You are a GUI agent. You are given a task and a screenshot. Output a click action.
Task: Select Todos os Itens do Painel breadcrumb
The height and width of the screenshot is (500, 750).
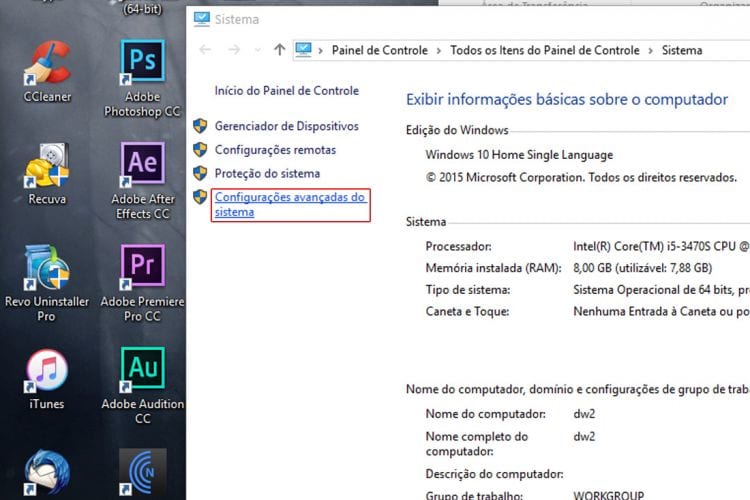[545, 50]
